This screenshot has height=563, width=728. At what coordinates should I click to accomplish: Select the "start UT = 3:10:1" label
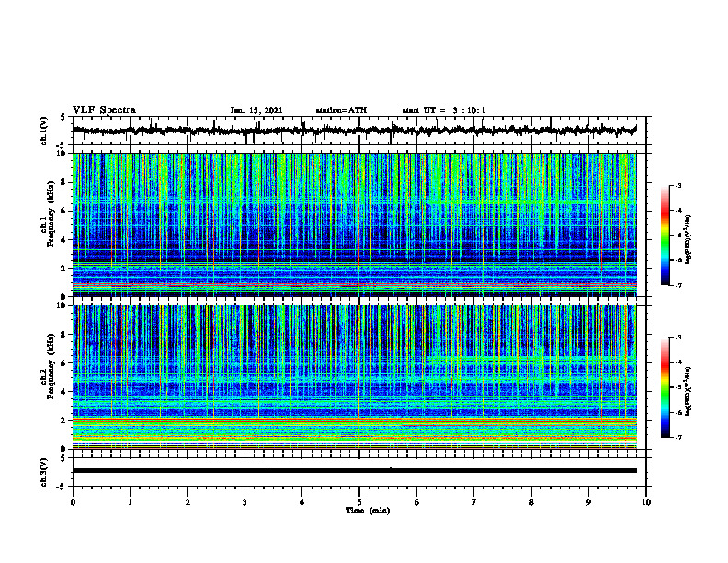(444, 110)
